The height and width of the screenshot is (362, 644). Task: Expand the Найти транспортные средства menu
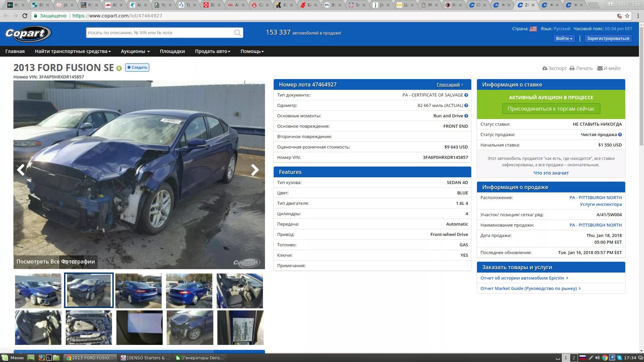click(x=73, y=51)
